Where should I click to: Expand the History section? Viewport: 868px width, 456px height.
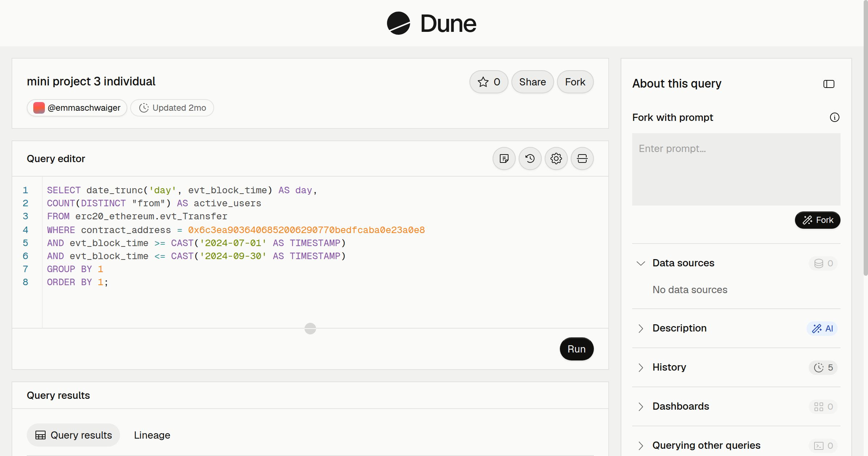[641, 367]
